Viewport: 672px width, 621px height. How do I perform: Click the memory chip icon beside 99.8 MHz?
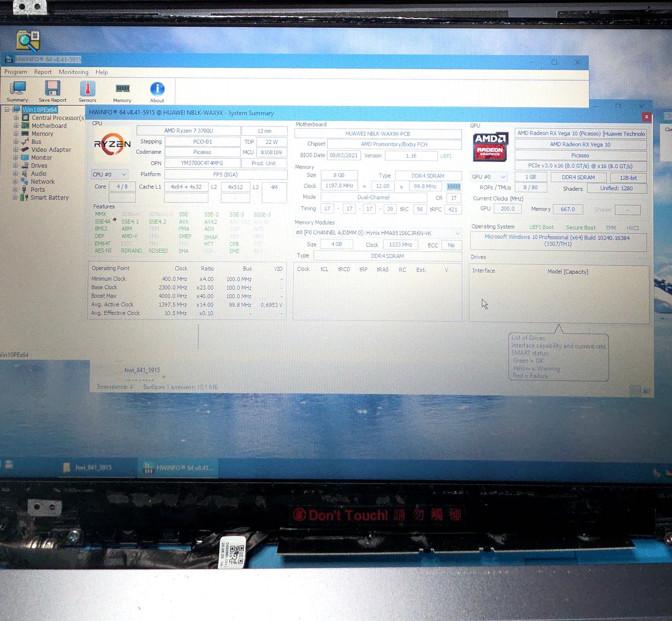point(454,187)
